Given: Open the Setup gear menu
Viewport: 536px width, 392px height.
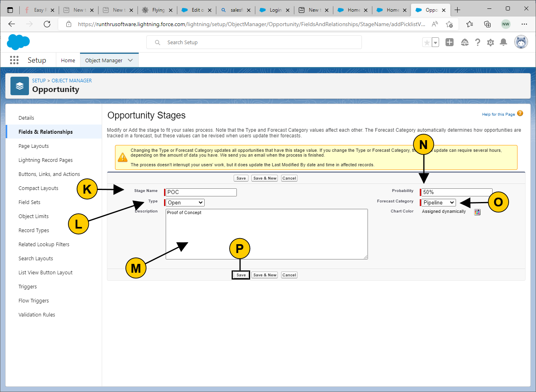Looking at the screenshot, I should pyautogui.click(x=491, y=42).
